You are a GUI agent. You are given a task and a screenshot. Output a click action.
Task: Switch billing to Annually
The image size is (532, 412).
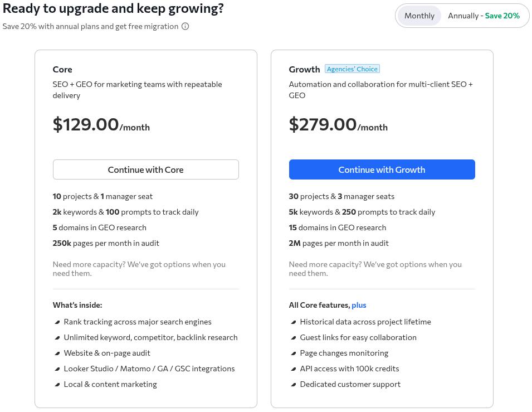[484, 16]
